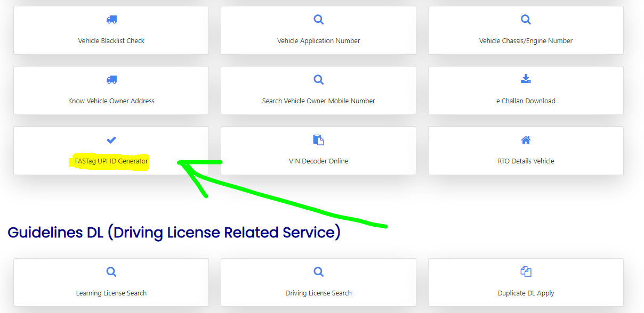644x313 pixels.
Task: Click the Guidelines DL section heading
Action: tap(174, 233)
